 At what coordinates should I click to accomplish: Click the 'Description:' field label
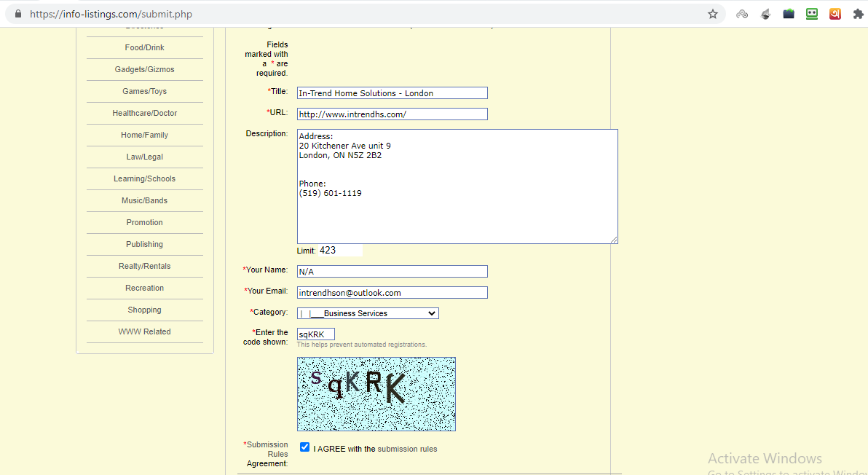point(267,133)
